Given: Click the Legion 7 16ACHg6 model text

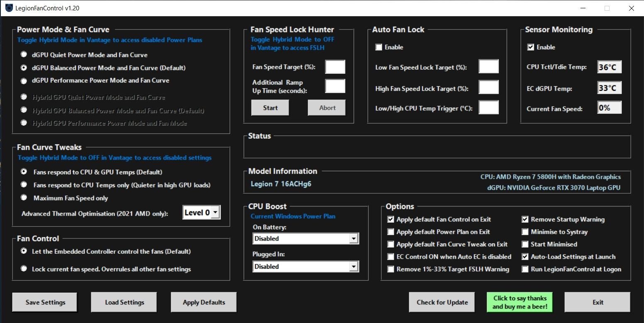Looking at the screenshot, I should click(x=281, y=184).
